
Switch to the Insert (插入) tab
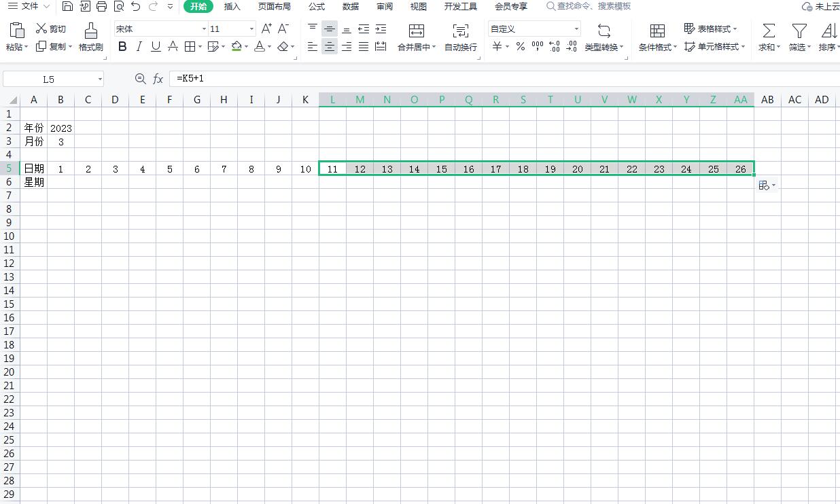click(x=232, y=6)
